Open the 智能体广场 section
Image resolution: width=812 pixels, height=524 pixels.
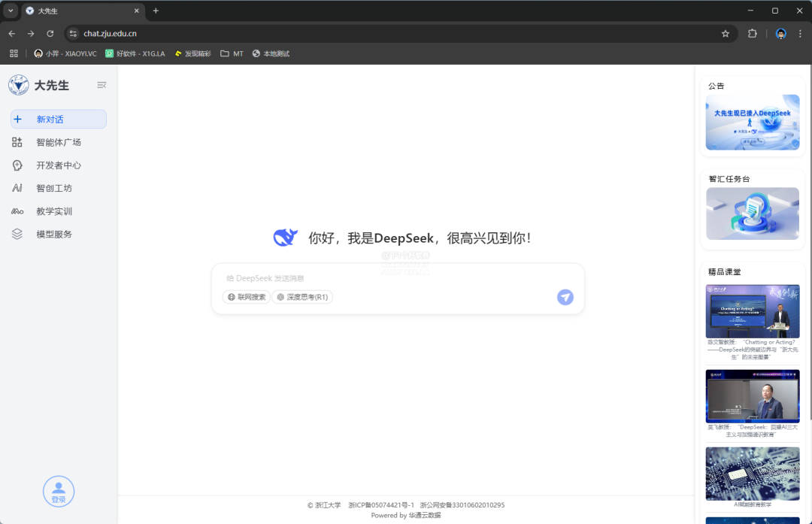pos(58,142)
